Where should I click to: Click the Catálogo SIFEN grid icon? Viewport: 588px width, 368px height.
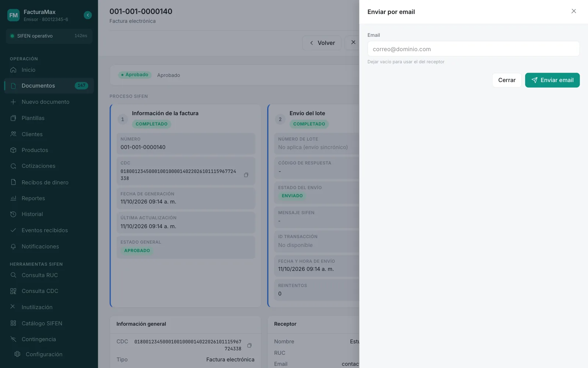point(13,323)
